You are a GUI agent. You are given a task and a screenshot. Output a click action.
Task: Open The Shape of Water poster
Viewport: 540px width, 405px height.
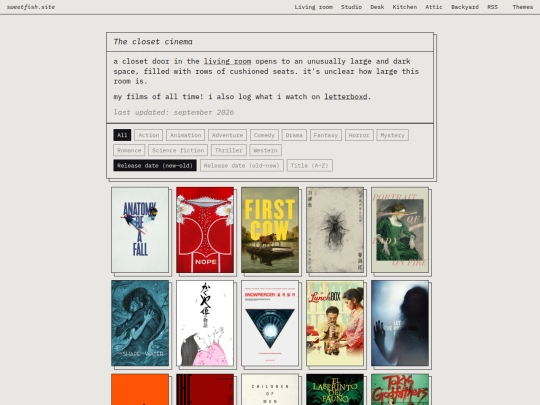click(140, 323)
